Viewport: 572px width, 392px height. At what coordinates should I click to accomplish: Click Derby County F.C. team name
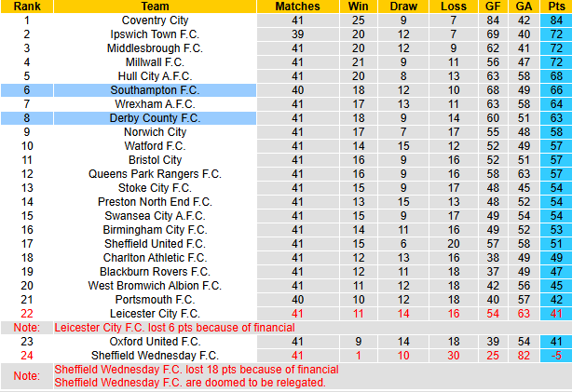[155, 118]
